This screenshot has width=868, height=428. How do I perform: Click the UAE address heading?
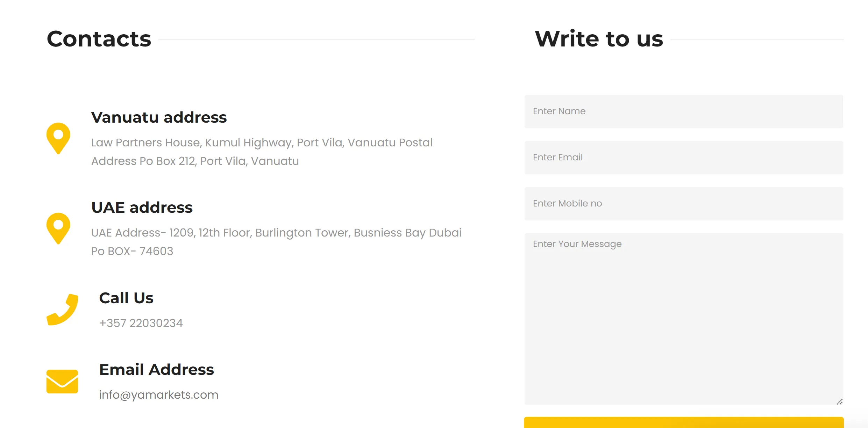(142, 208)
